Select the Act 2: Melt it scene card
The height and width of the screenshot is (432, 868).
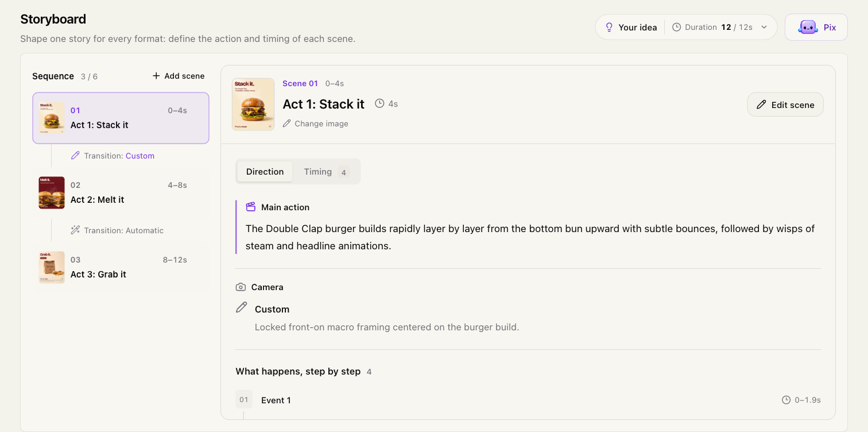click(x=121, y=192)
